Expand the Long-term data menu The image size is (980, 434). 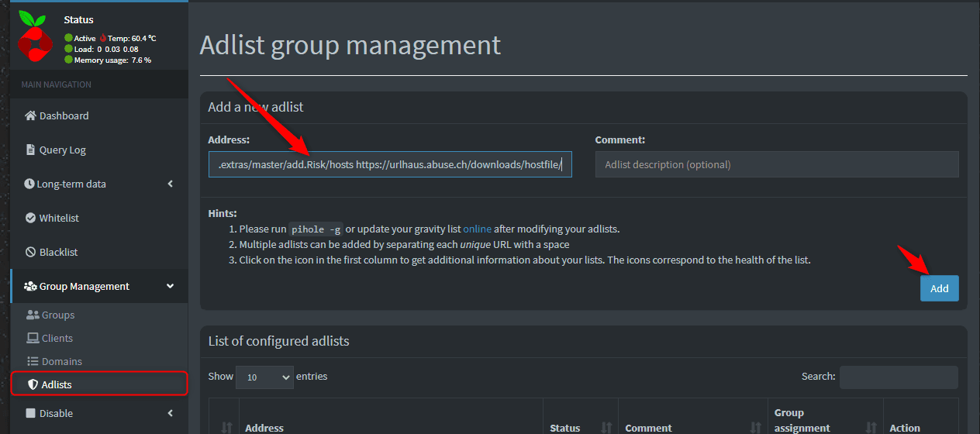(x=99, y=184)
